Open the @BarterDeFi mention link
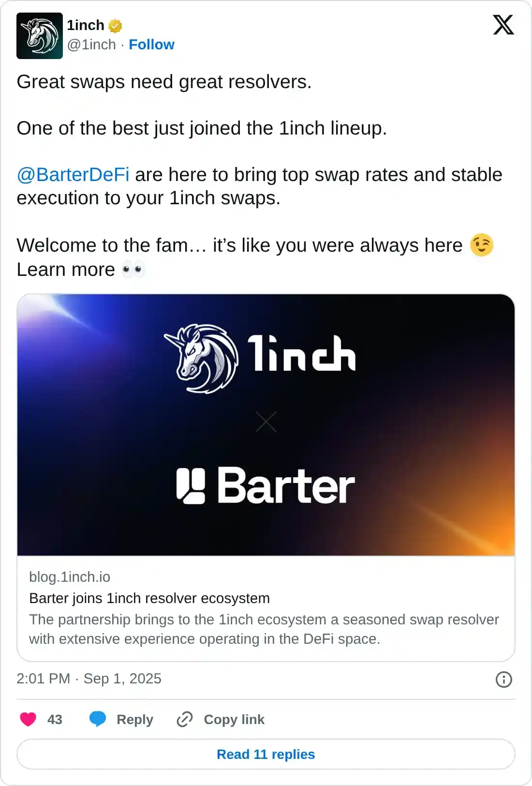This screenshot has width=532, height=786. 73,175
